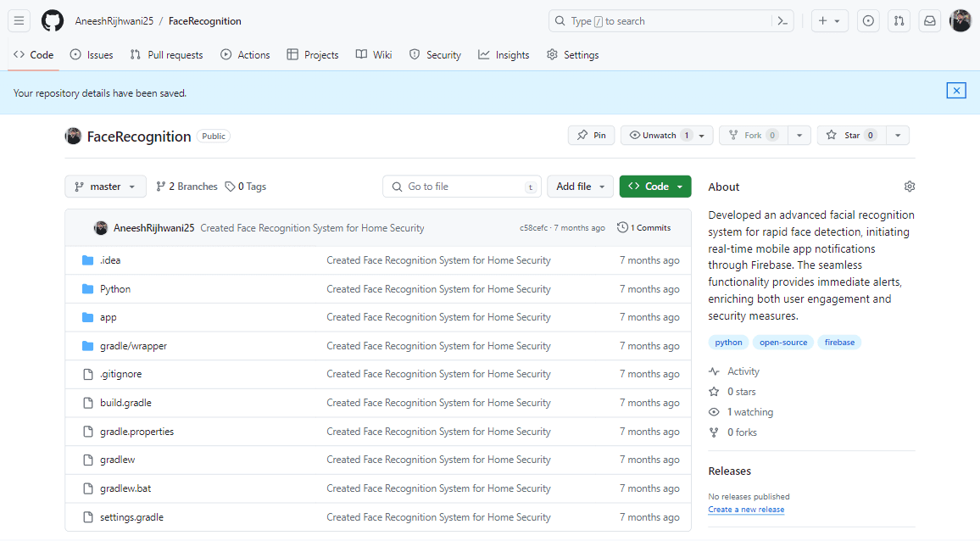
Task: Expand the Star lists dropdown arrow
Action: [x=898, y=135]
